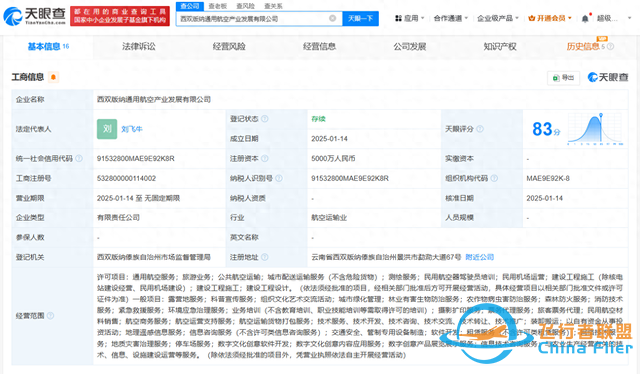
Task: Click the green 刘 avatar badge
Action: click(107, 129)
